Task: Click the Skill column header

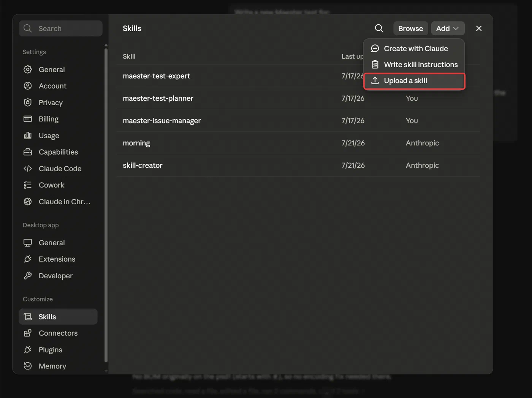Action: coord(129,56)
